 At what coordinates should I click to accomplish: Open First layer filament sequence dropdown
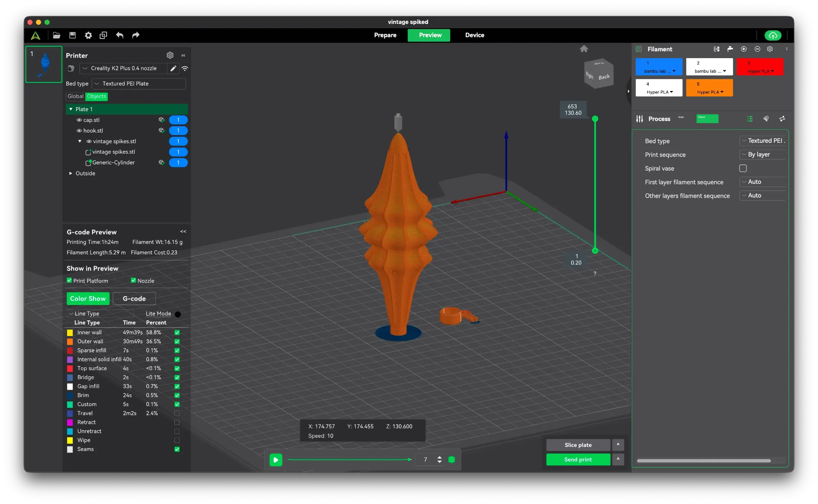tap(762, 182)
